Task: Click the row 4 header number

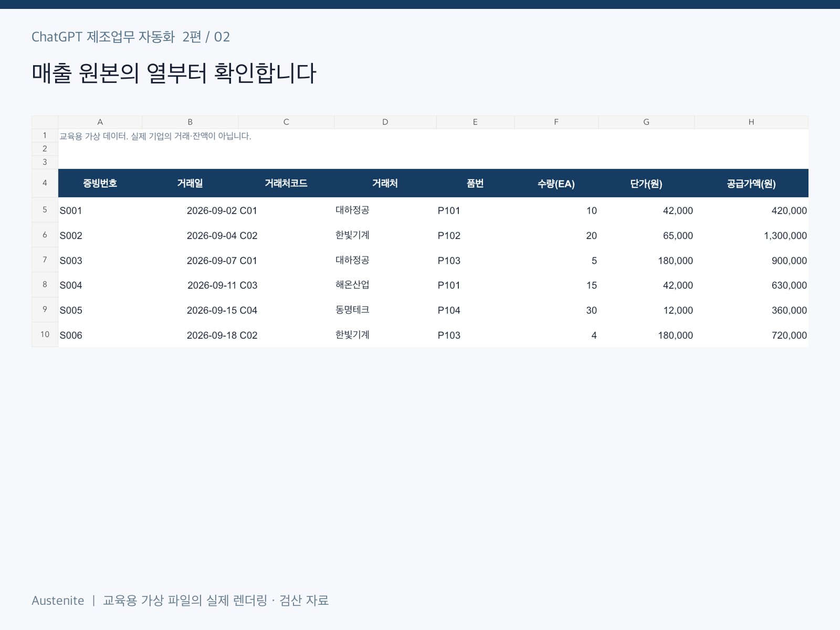Action: point(45,183)
